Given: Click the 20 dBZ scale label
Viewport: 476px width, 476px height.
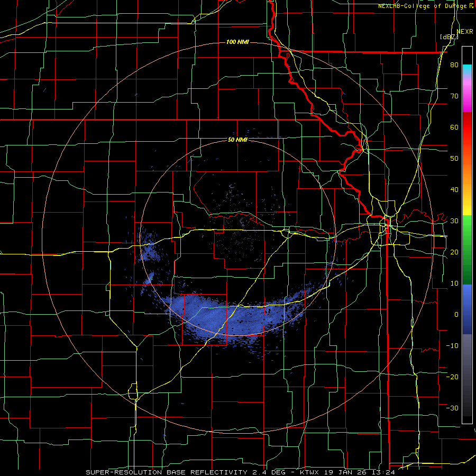Looking at the screenshot, I should (454, 252).
